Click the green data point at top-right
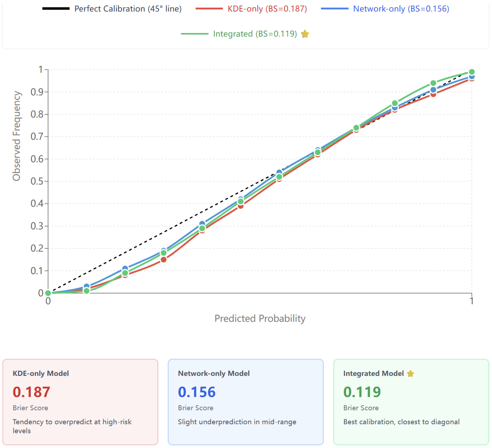Viewport: 492px width, 448px height. pyautogui.click(x=471, y=72)
